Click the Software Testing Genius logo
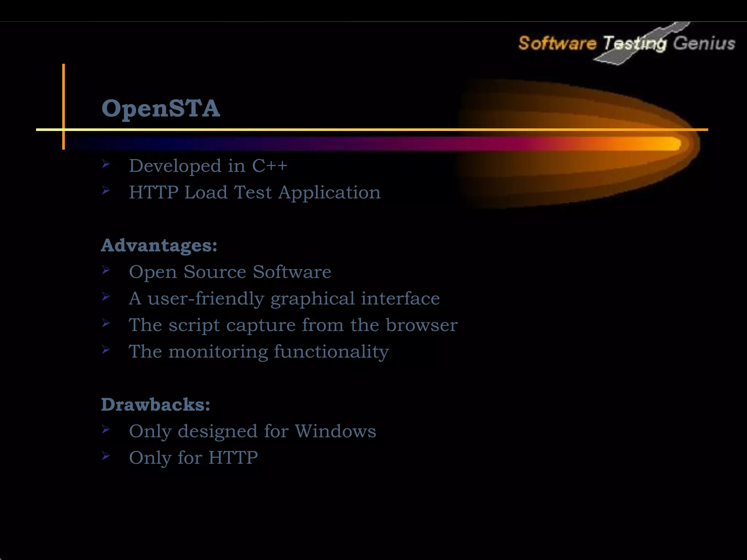Screen dimensions: 747x560 [627, 44]
